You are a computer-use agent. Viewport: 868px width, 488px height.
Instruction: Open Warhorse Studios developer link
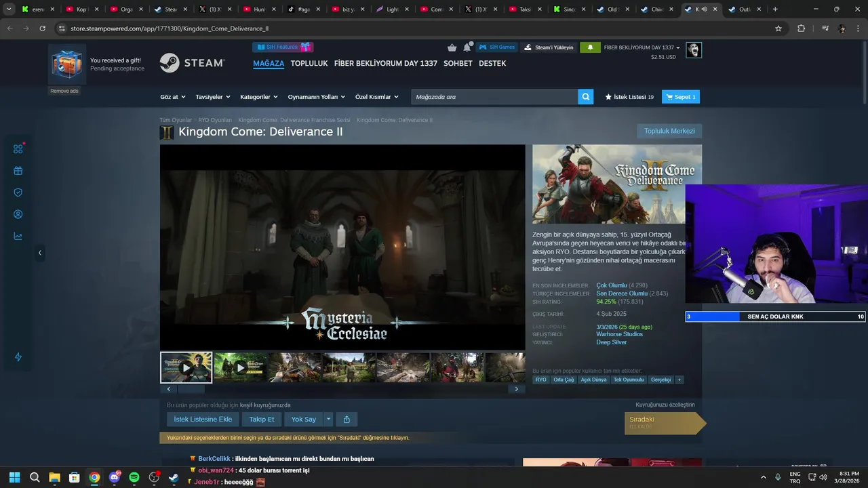[619, 334]
